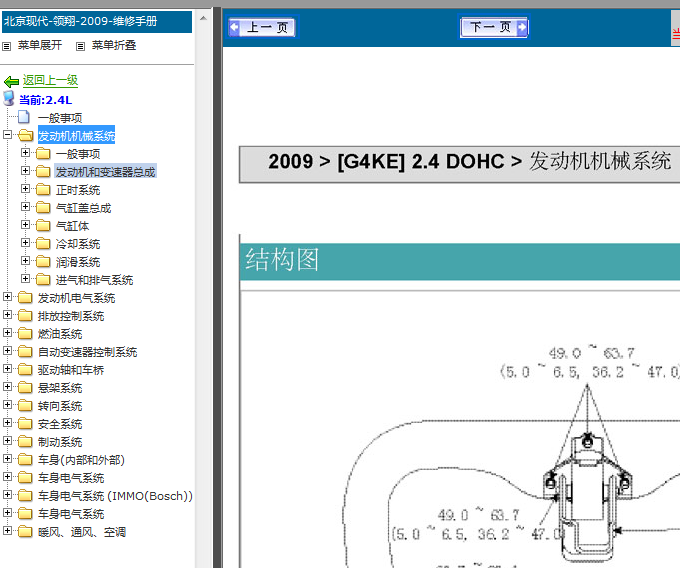Expand the 润滑系统 folder
This screenshot has height=568, width=680.
click(25, 261)
